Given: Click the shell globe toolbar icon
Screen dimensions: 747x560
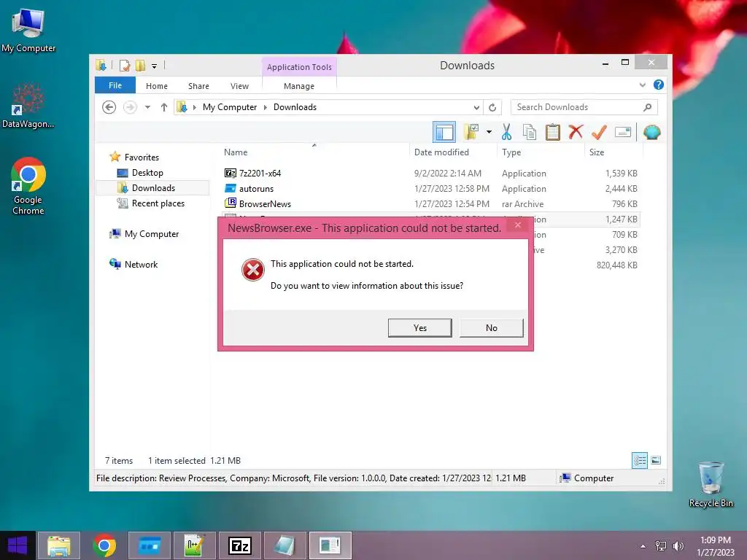Looking at the screenshot, I should point(651,132).
